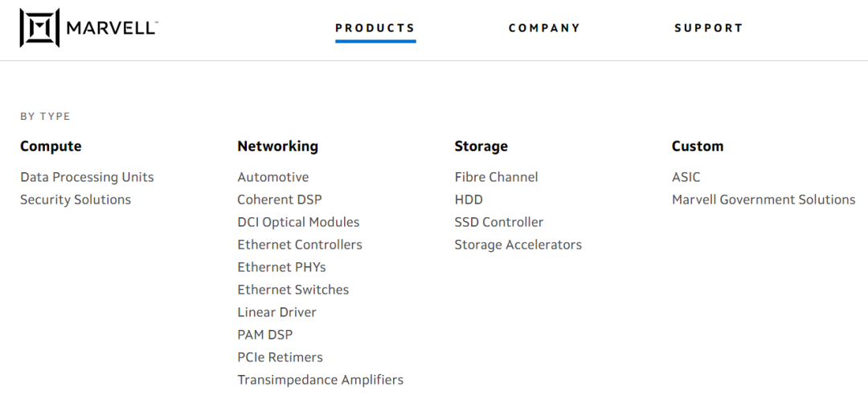Select Ethernet Switches link
Viewport: 868px width, 420px height.
(293, 290)
